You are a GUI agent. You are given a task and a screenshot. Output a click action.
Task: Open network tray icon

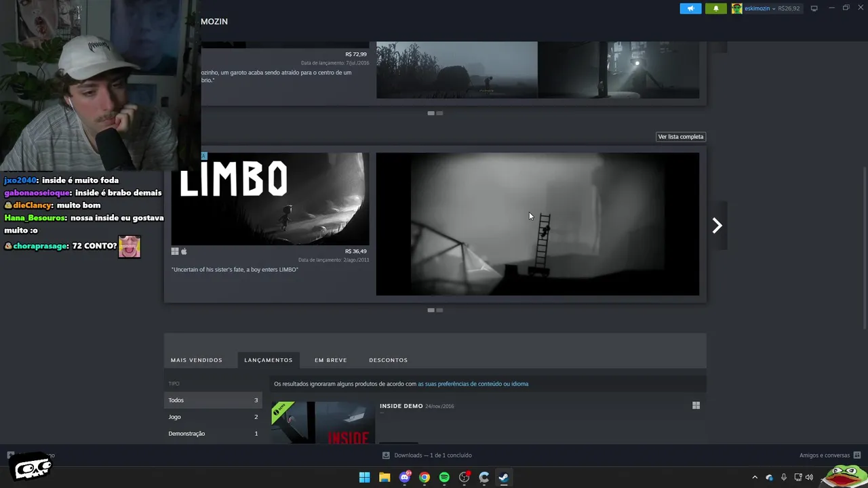[x=798, y=477]
